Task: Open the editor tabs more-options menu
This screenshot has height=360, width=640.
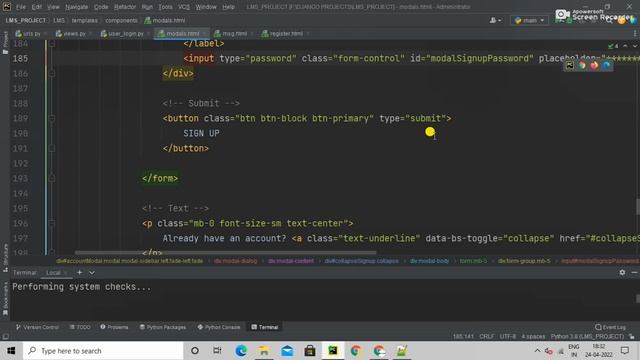Action: coord(635,33)
